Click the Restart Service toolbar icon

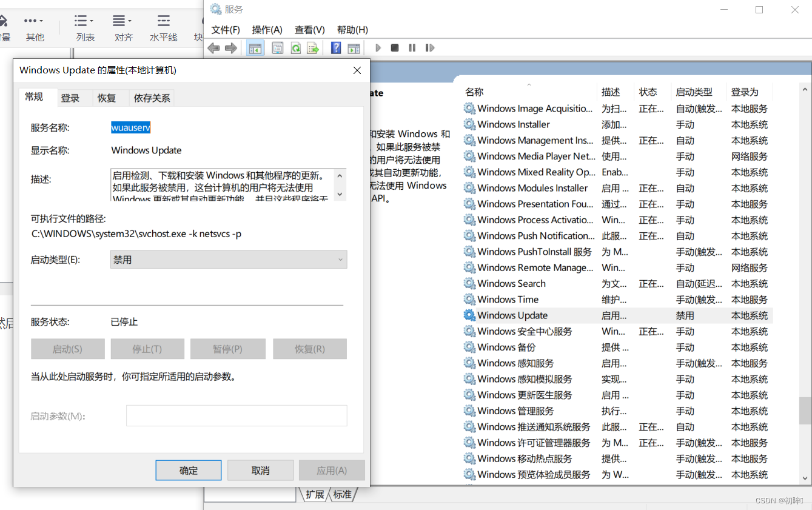(430, 48)
